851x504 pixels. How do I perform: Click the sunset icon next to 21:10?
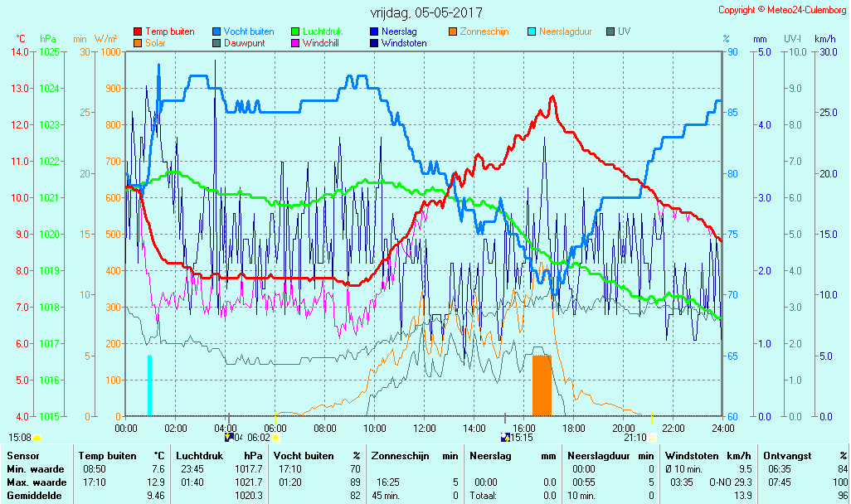(652, 437)
